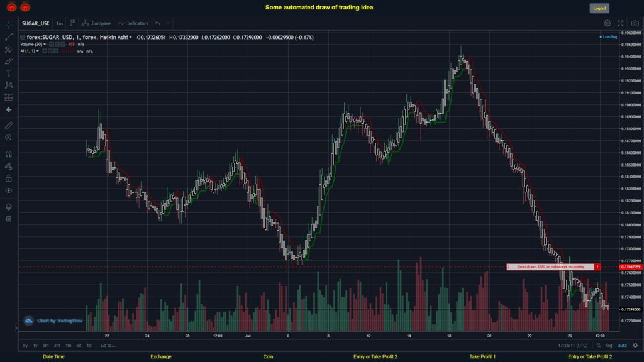Select the prediction and measurement tool

click(x=9, y=97)
